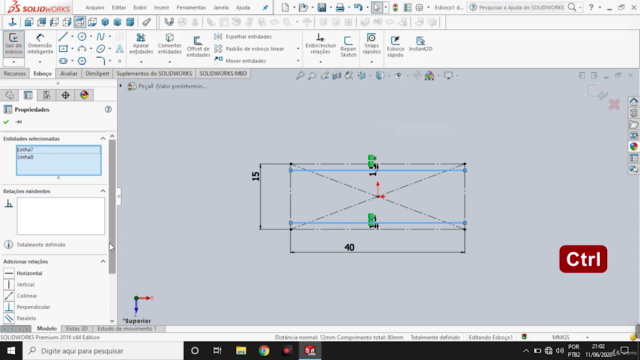Click Padrão de esboço linear
The width and height of the screenshot is (640, 360).
(x=249, y=49)
